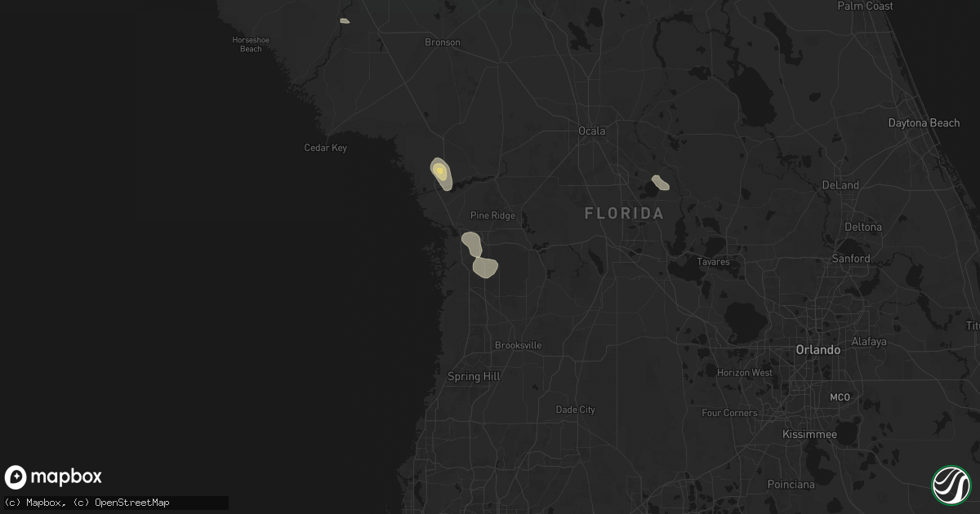Click the Palm Coast label
The image size is (980, 514).
coord(866,7)
